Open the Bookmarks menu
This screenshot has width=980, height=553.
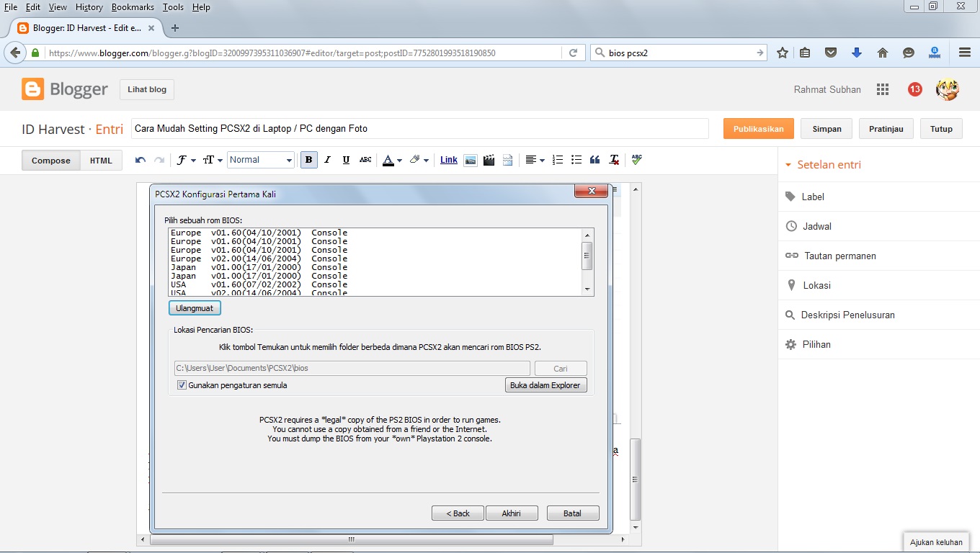[x=133, y=6]
